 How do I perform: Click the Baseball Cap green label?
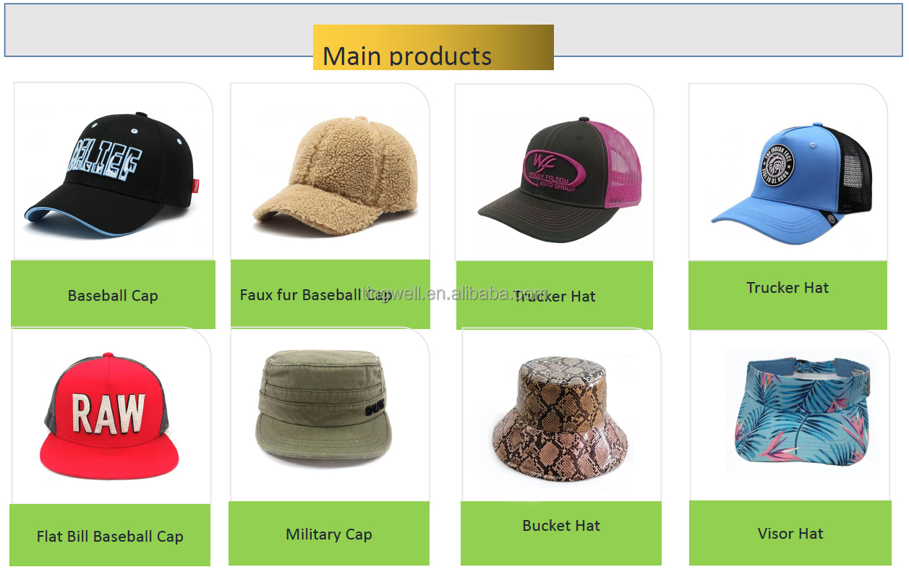[113, 295]
